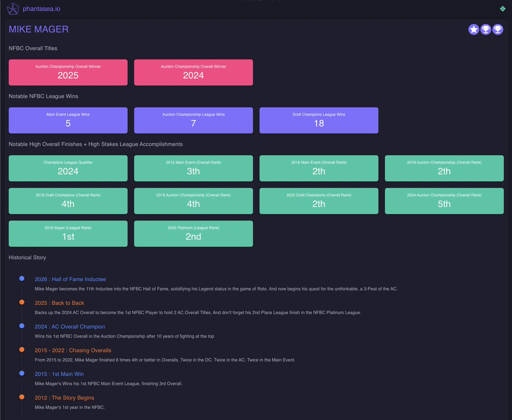Viewport: 512px width, 420px height.
Task: Open the '2012 : The Story Begins' heading
Action: pyautogui.click(x=64, y=398)
